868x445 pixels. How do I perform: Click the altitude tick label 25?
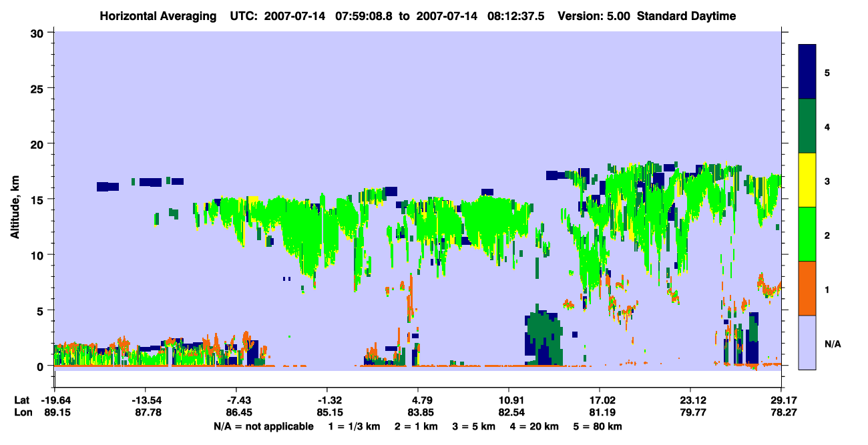pos(39,88)
